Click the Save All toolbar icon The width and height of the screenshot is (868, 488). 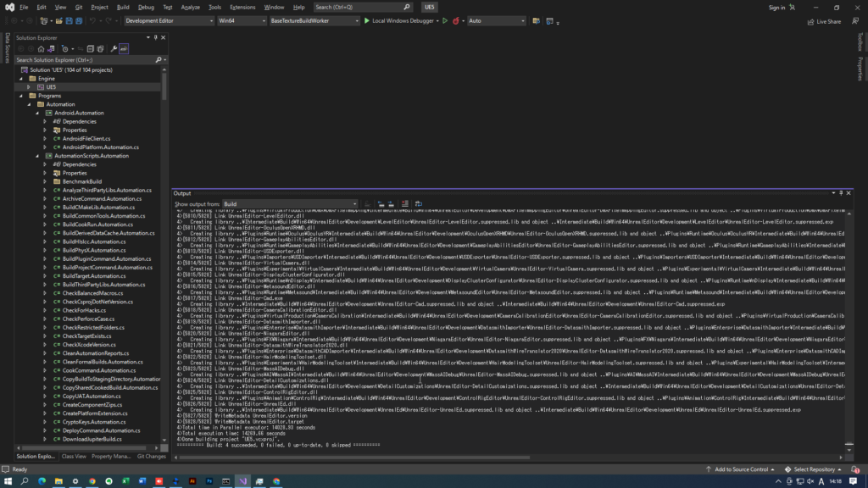(79, 21)
